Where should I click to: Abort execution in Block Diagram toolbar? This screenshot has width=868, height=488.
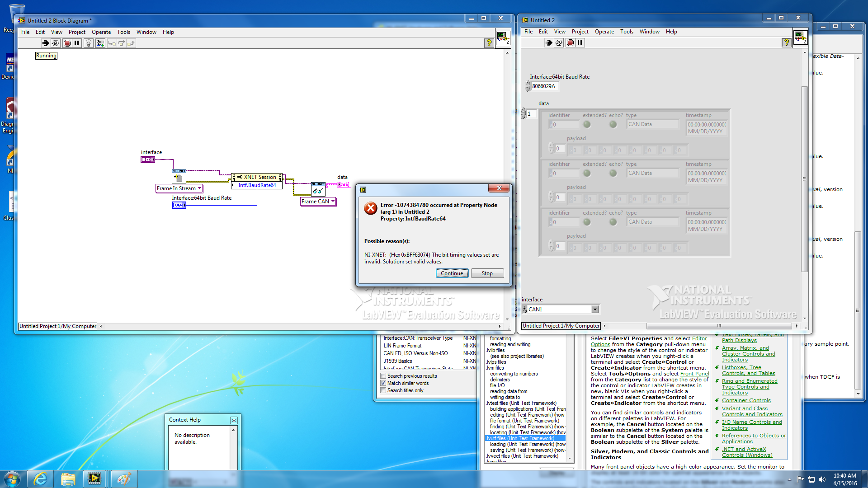point(67,43)
